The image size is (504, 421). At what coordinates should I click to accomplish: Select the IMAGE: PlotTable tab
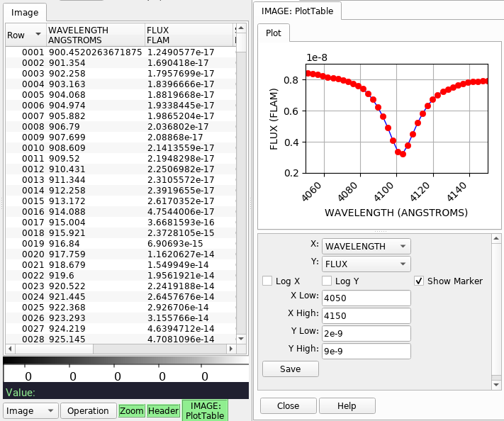297,11
